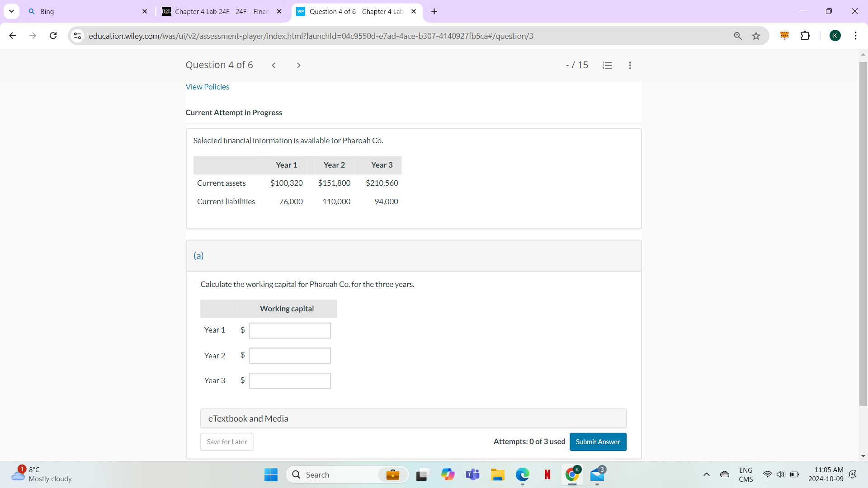The height and width of the screenshot is (488, 868).
Task: Open the View Policies link
Action: pyautogui.click(x=207, y=86)
